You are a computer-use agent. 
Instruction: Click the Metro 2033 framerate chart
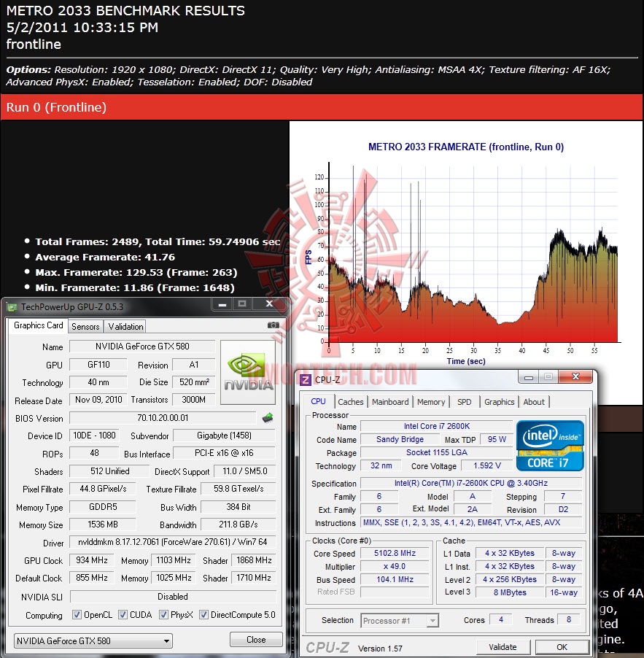point(466,263)
